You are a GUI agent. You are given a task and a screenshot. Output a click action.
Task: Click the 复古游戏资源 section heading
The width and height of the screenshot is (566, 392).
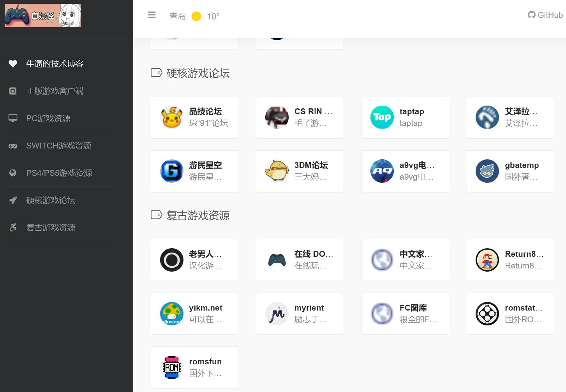[198, 215]
